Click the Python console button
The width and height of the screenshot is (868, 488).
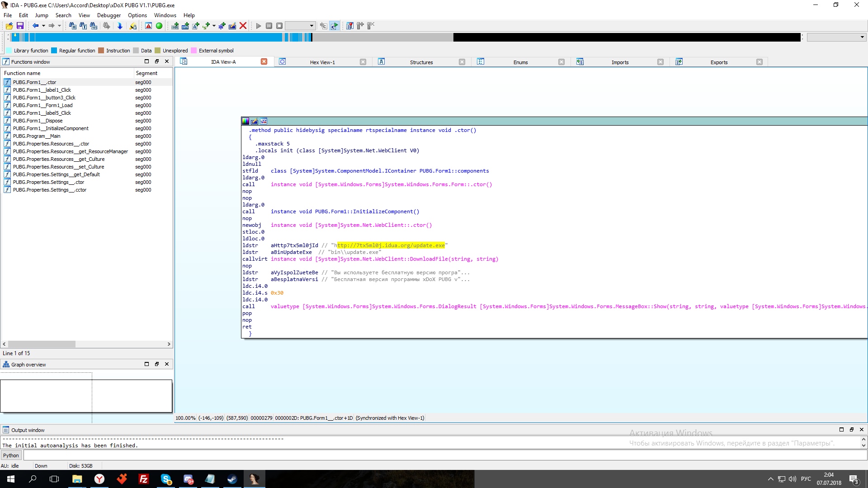point(11,455)
